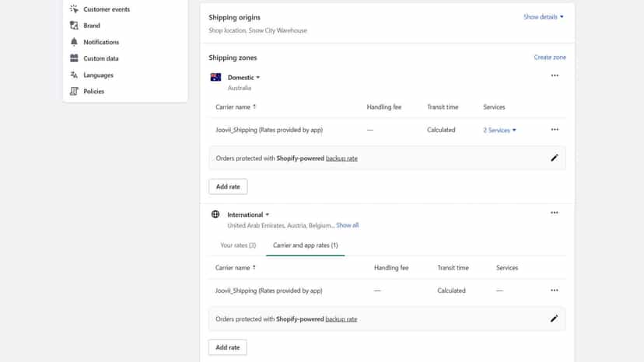This screenshot has height=362, width=644.
Task: Open International backup rate link
Action: [x=341, y=319]
